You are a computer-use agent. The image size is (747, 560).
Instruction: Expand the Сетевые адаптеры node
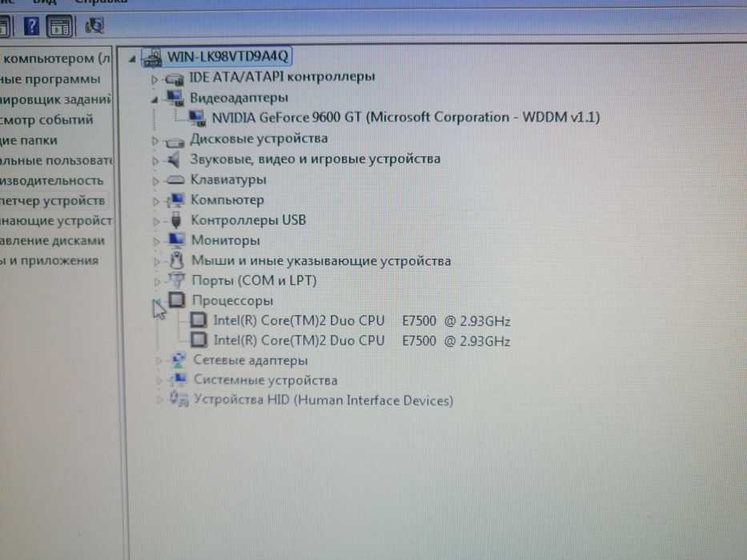[x=159, y=361]
